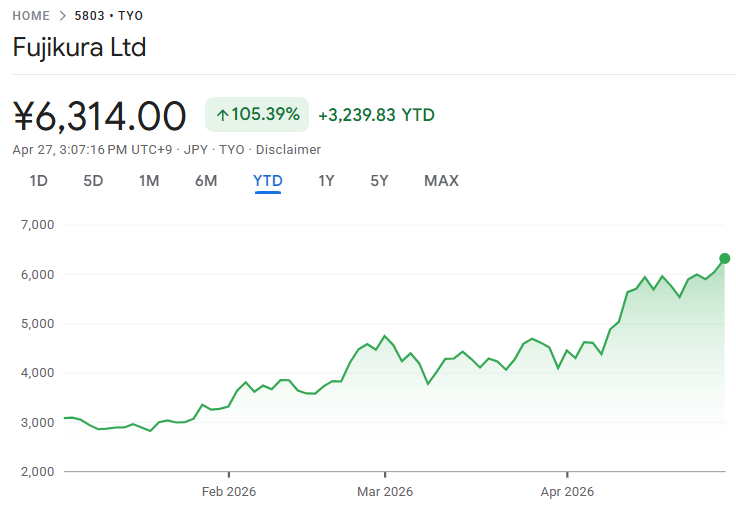This screenshot has width=736, height=508.
Task: Open the 5803 • TYO breadcrumb
Action: (x=109, y=16)
